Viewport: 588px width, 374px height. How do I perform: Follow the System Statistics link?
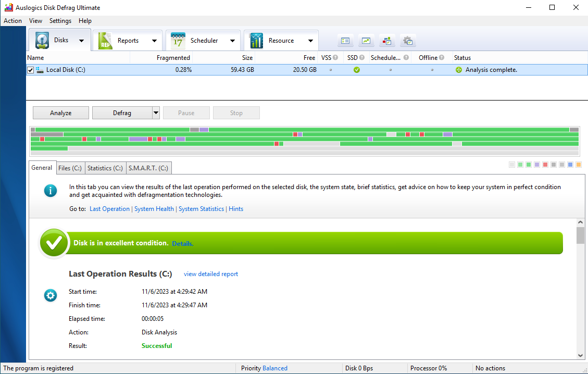click(202, 209)
